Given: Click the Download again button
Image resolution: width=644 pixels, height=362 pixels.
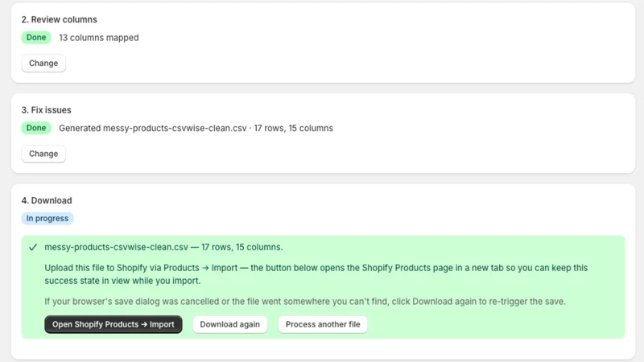Looking at the screenshot, I should coord(230,324).
